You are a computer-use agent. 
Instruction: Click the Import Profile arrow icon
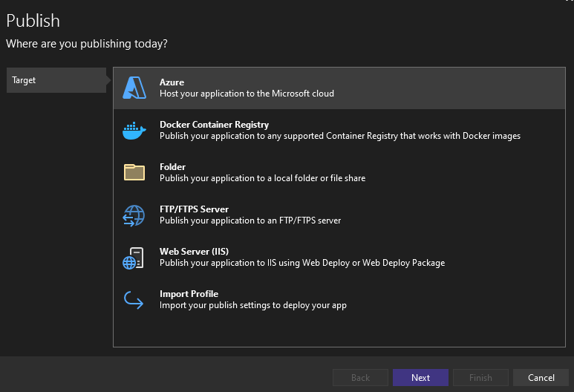(134, 300)
